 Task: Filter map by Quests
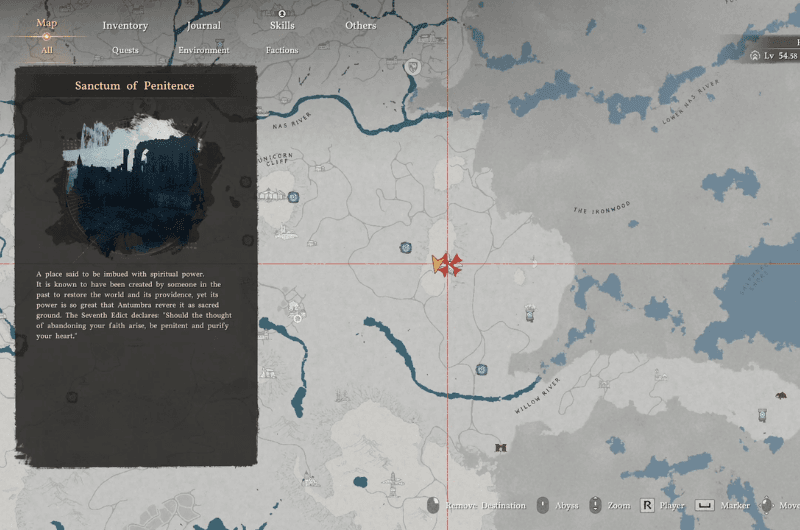(x=125, y=50)
